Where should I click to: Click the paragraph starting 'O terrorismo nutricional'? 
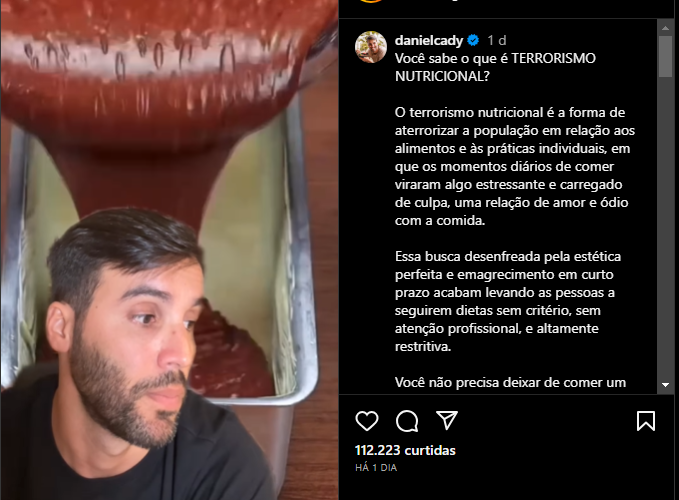click(514, 166)
